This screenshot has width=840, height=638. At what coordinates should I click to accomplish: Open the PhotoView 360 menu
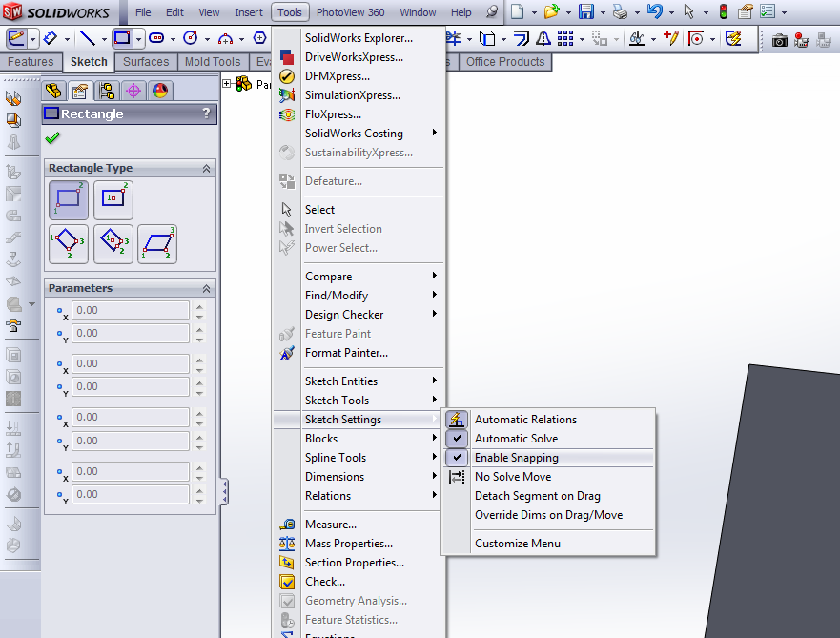click(350, 12)
